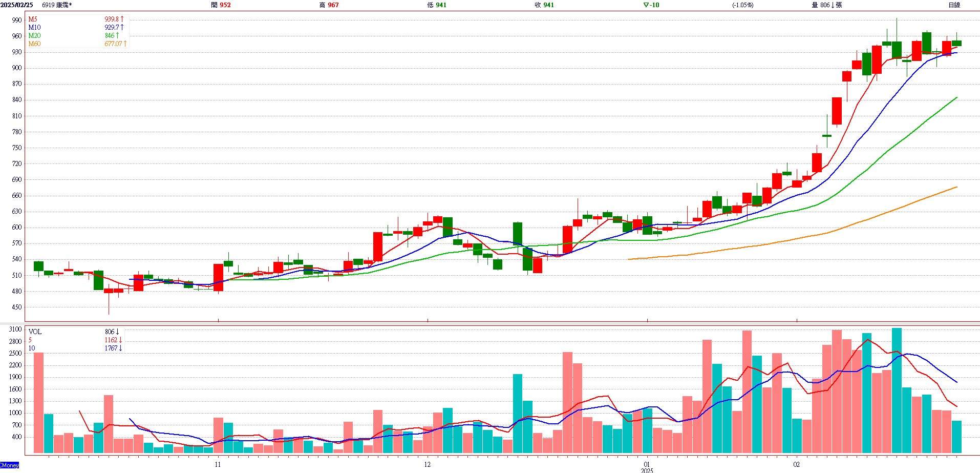The width and height of the screenshot is (980, 473).
Task: Click the date 2025/02/25 in the header
Action: 17,5
